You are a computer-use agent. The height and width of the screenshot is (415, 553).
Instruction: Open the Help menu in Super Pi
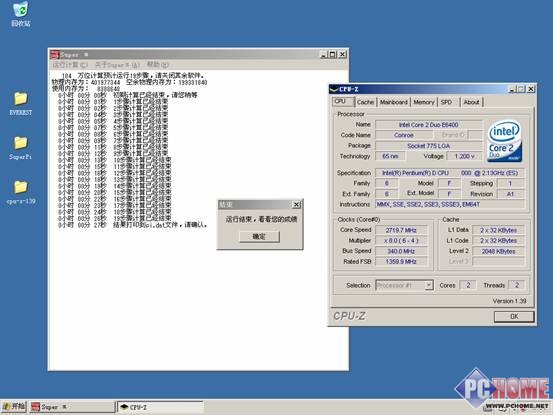158,65
